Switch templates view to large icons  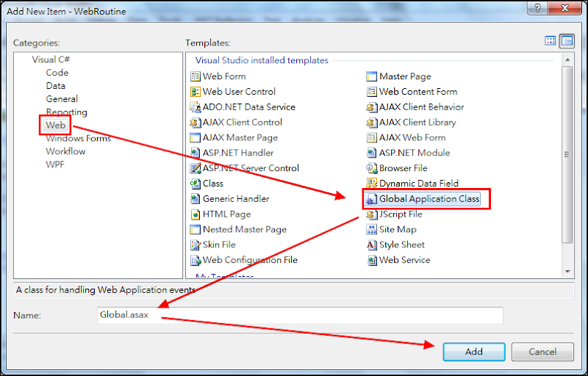550,41
